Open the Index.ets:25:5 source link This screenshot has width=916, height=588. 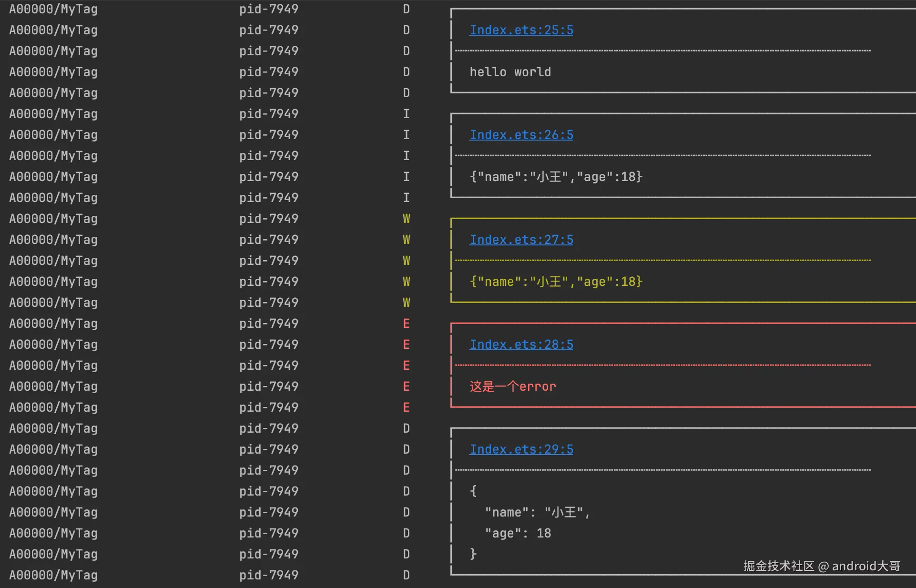[521, 30]
